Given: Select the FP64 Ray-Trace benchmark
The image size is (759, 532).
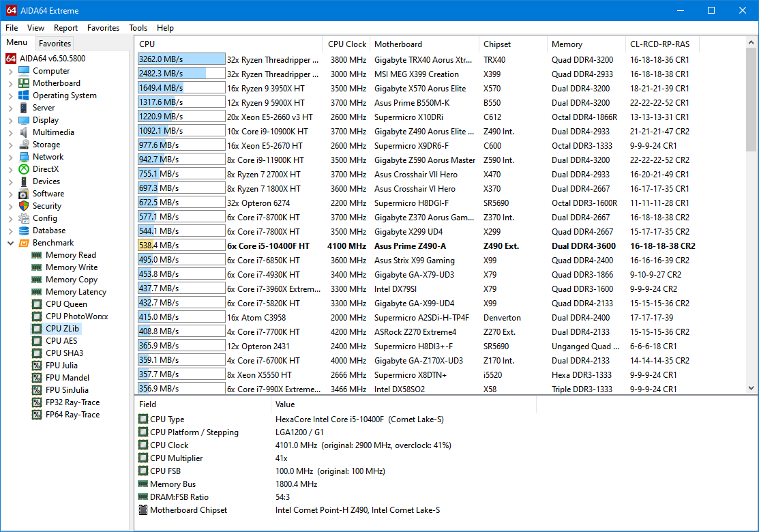Looking at the screenshot, I should click(x=72, y=415).
